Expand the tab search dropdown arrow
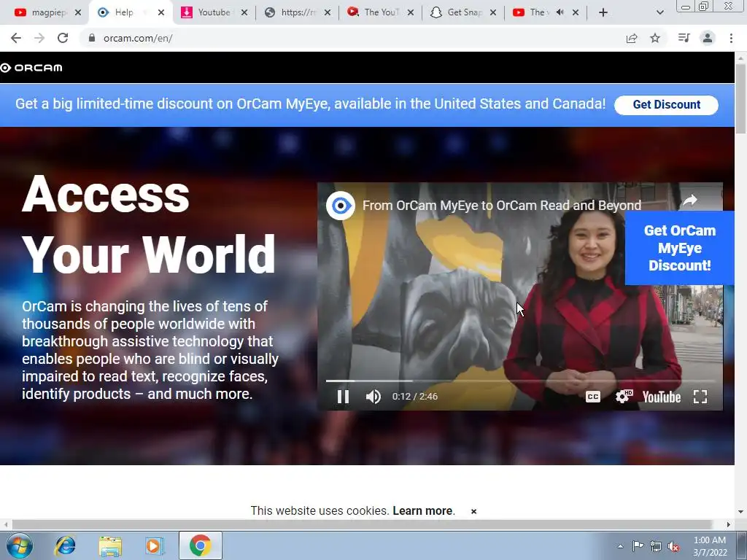Image resolution: width=747 pixels, height=560 pixels. (659, 12)
